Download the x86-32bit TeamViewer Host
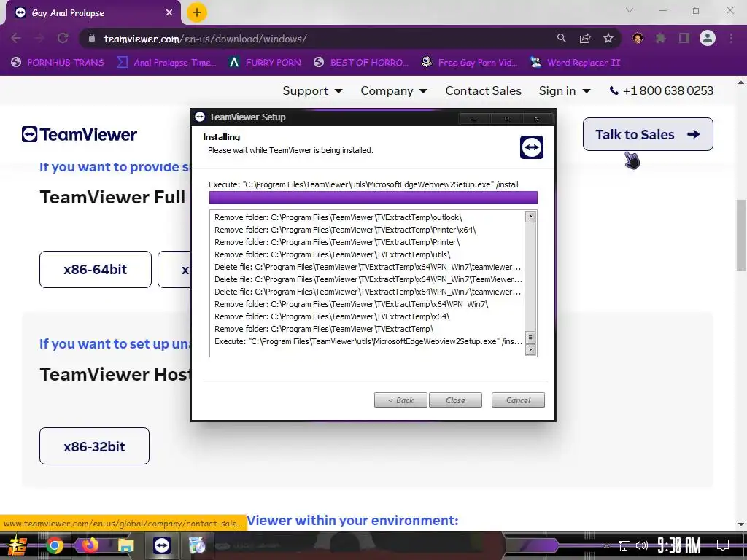This screenshot has width=747, height=560. coord(94,446)
